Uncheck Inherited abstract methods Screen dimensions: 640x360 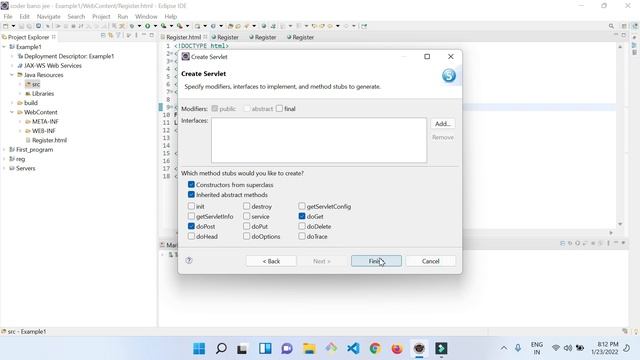[191, 195]
